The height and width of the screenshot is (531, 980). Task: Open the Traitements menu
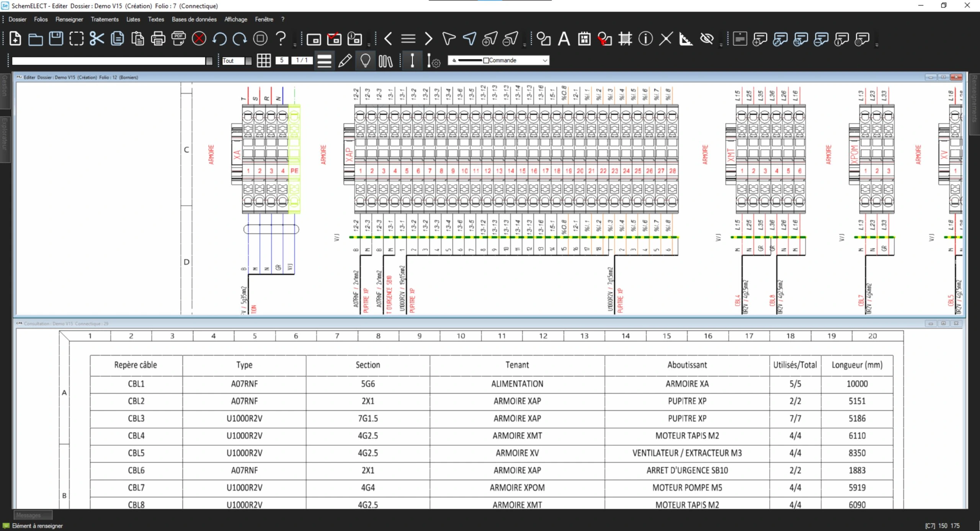tap(105, 19)
